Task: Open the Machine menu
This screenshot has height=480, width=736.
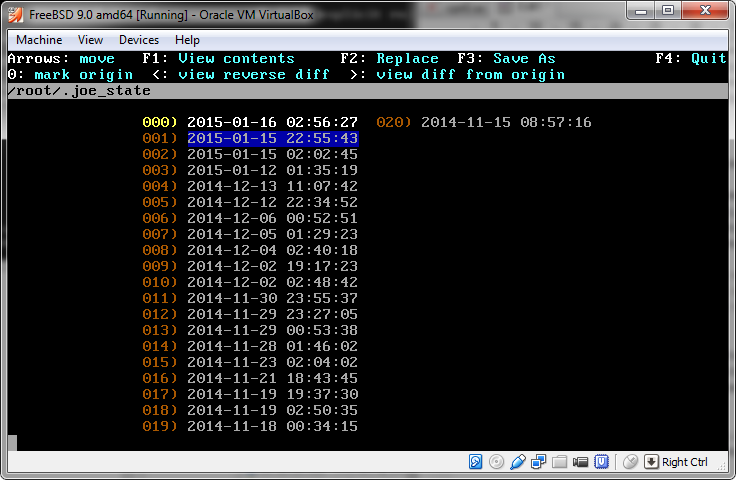Action: pos(39,40)
